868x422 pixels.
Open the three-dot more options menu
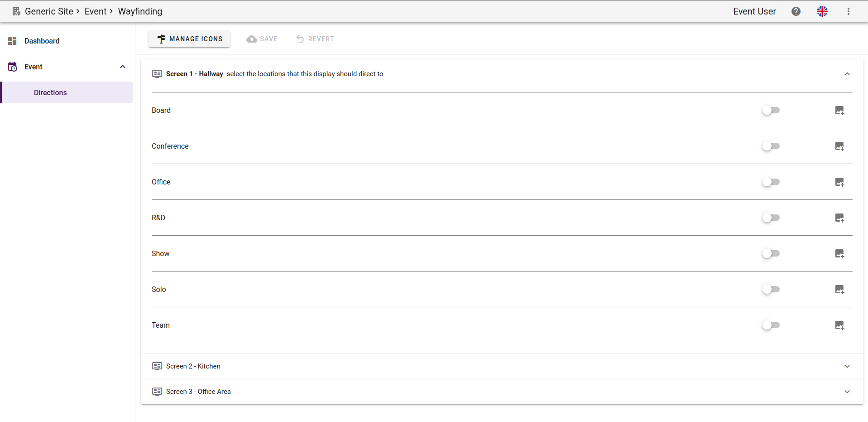[848, 11]
